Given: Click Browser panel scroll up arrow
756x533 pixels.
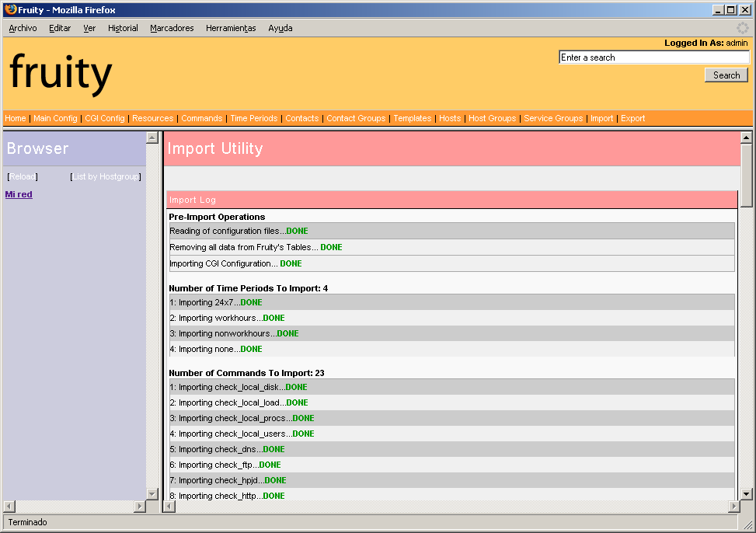Looking at the screenshot, I should click(x=152, y=138).
